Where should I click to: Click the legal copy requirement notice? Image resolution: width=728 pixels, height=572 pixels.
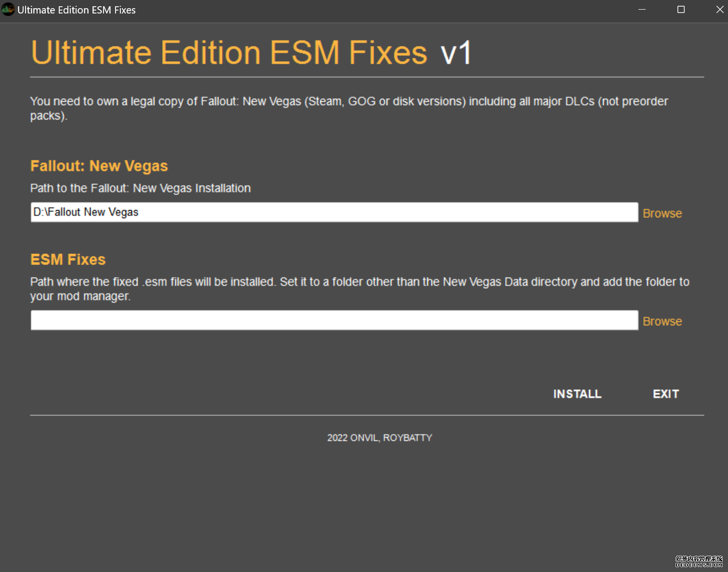coord(349,108)
